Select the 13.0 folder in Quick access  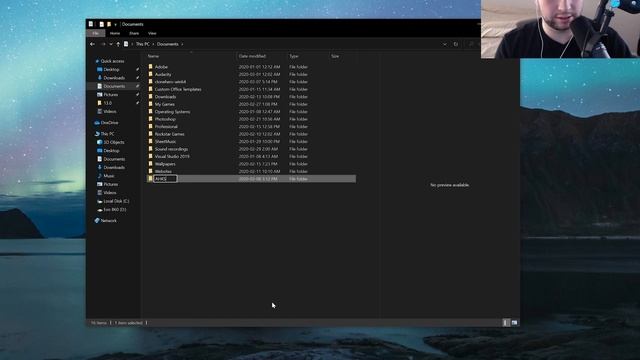tap(107, 103)
